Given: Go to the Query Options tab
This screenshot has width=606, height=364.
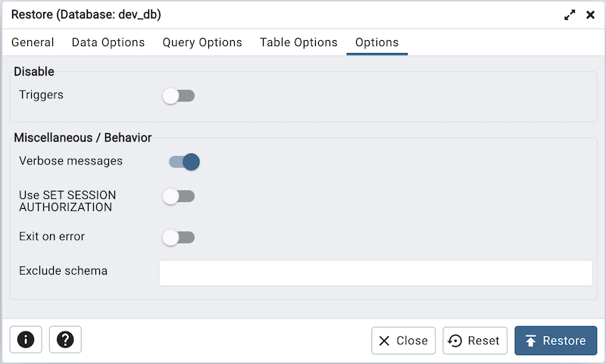Looking at the screenshot, I should click(202, 42).
